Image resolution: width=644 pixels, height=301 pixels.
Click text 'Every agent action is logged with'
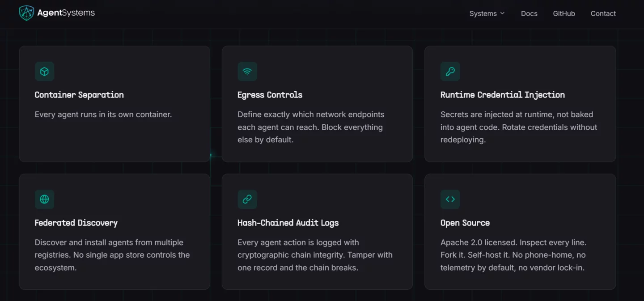pos(298,242)
